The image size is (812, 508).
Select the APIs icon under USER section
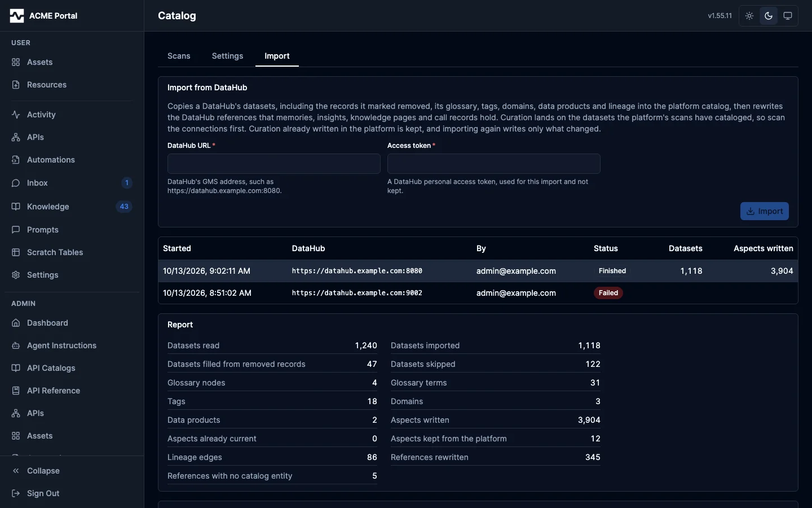click(x=16, y=137)
